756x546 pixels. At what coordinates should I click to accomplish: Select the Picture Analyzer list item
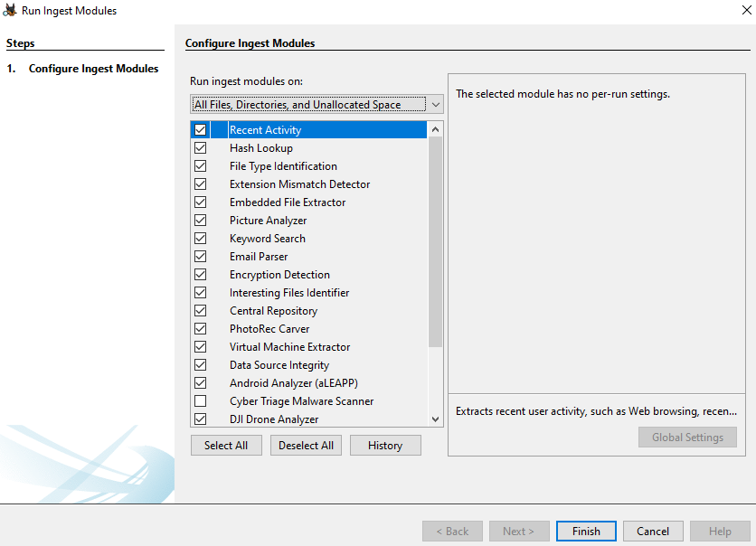(268, 221)
